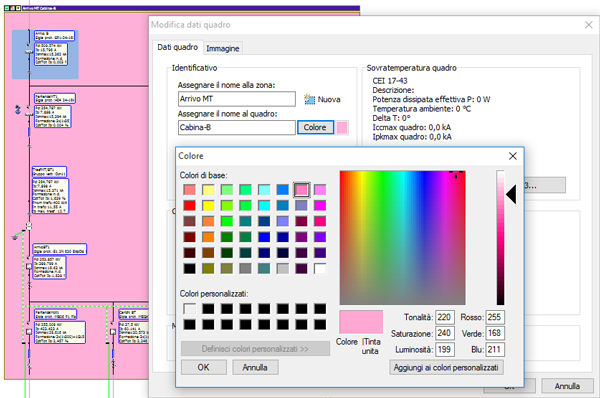Pick the pure blue basic color swatch
The width and height of the screenshot is (600, 398).
pyautogui.click(x=264, y=237)
